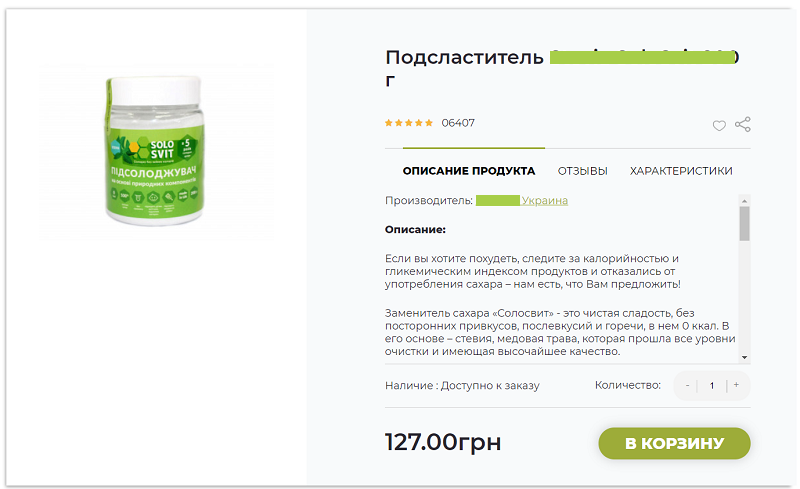Switch to the Отзывы tab
800x489 pixels.
click(583, 171)
